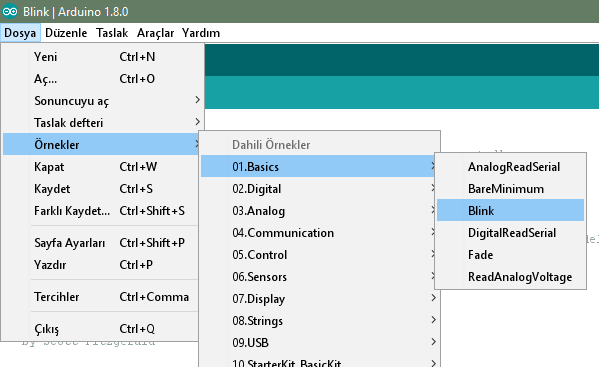Expand the Sonuncuyu aç submenu
The height and width of the screenshot is (367, 599).
[x=102, y=101]
